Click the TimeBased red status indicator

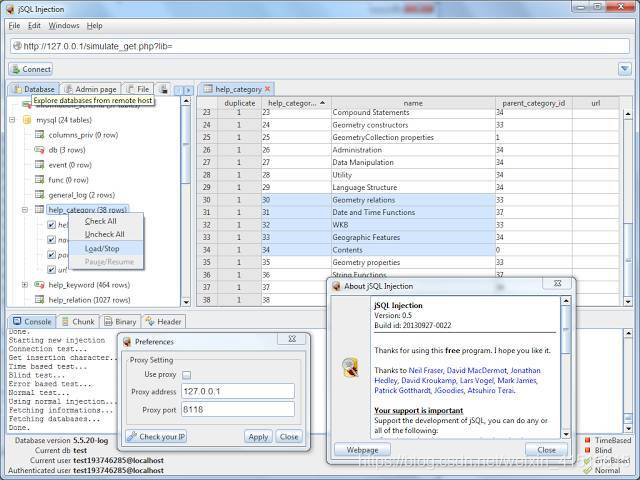pos(587,440)
